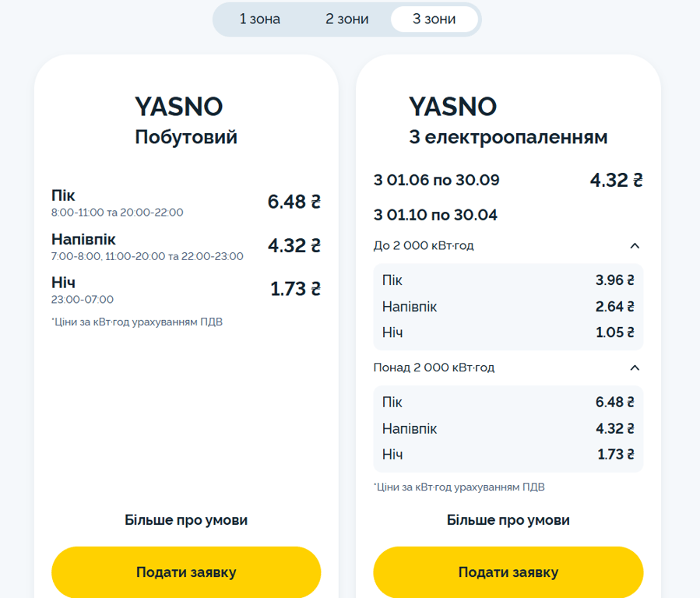
Task: Click the "З 01.06 по 30.09" period row
Action: pyautogui.click(x=437, y=181)
